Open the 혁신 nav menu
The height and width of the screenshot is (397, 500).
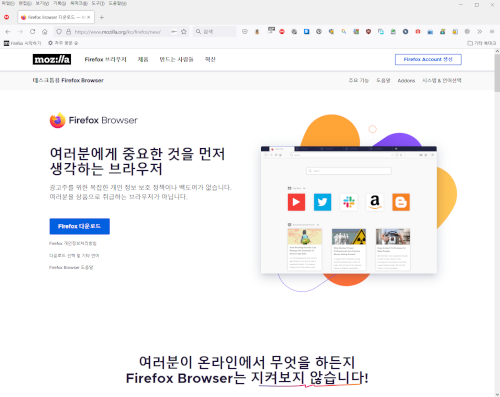pyautogui.click(x=210, y=59)
